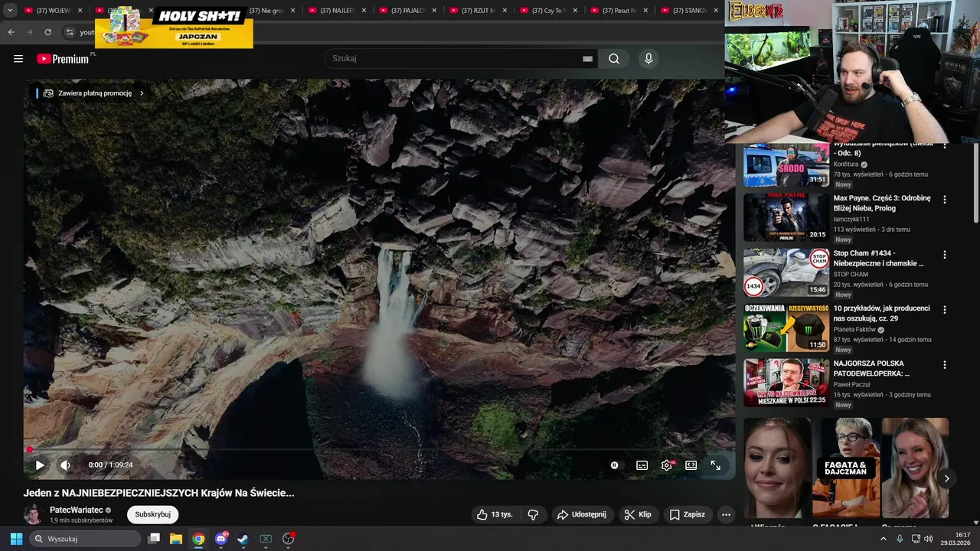Open the taskbar app with red badge

[289, 539]
